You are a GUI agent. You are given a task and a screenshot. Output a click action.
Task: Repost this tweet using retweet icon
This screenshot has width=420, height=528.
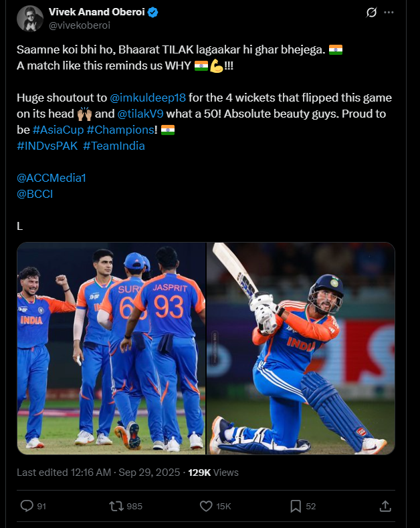coord(116,506)
